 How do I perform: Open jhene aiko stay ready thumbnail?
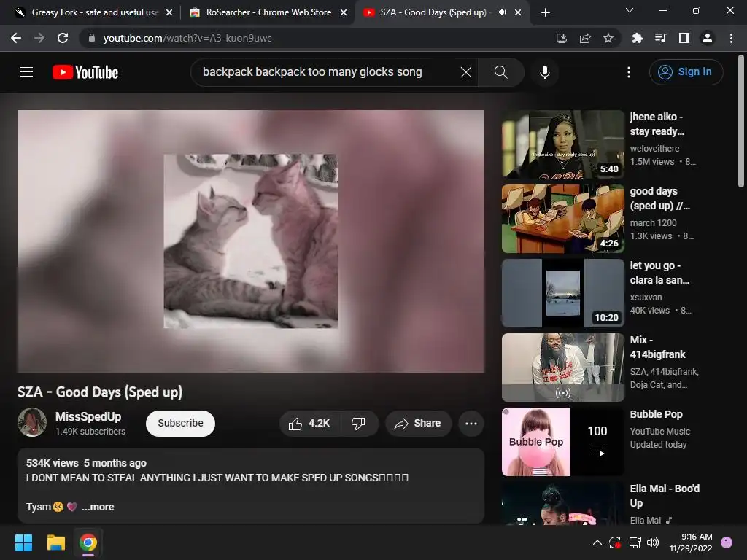point(562,144)
